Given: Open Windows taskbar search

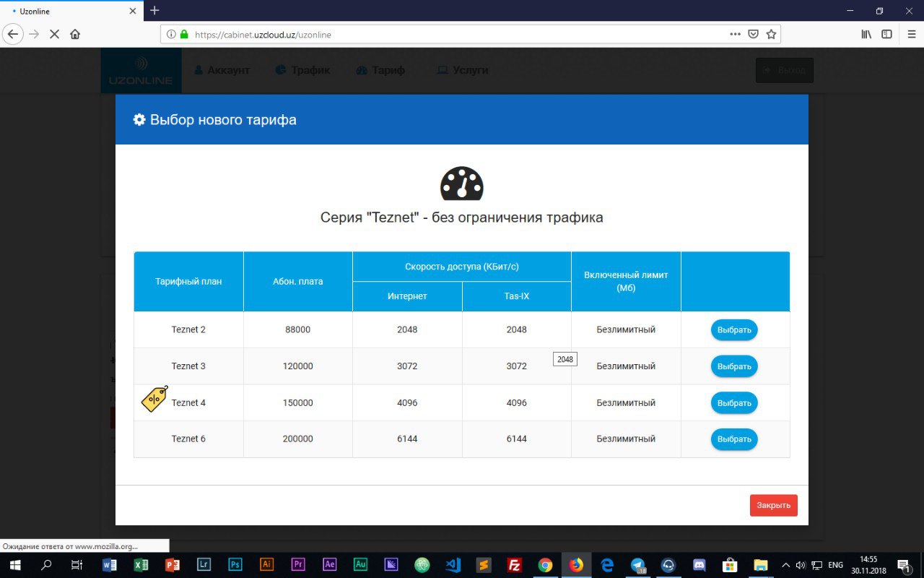Looking at the screenshot, I should tap(46, 565).
